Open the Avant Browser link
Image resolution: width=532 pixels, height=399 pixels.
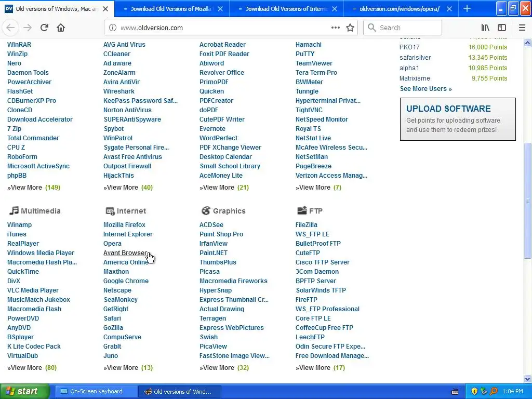click(126, 253)
